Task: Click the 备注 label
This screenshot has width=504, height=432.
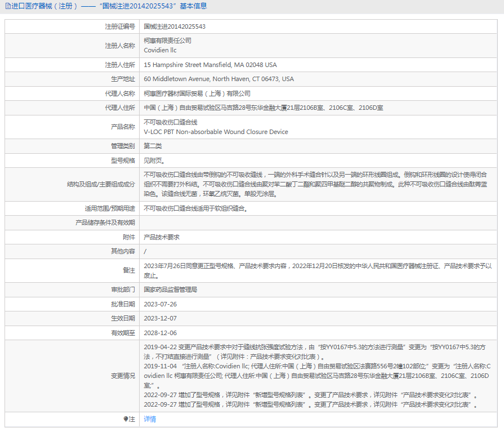Action: point(129,271)
